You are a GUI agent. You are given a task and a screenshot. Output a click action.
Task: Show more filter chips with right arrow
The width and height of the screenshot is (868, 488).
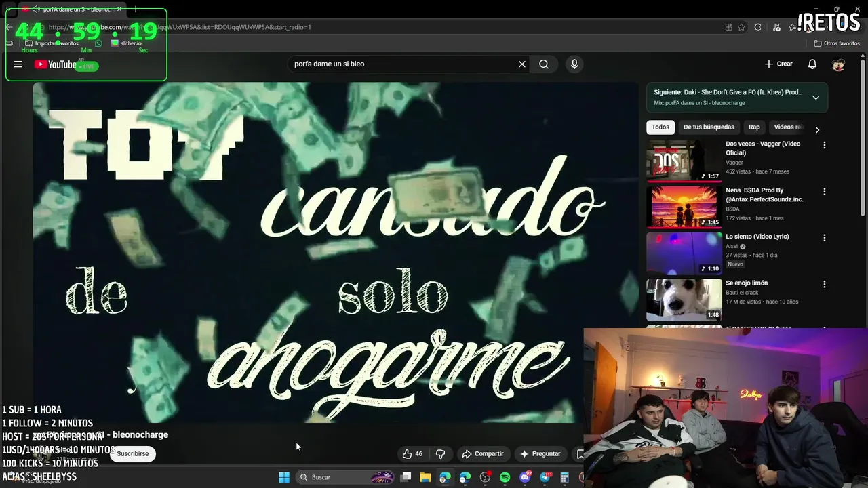(x=817, y=129)
